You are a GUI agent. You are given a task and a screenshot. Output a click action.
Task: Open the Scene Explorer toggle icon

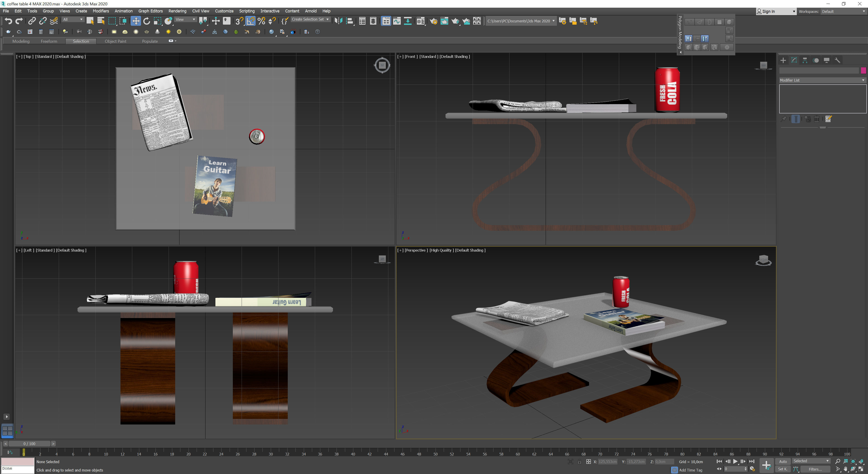tap(362, 21)
